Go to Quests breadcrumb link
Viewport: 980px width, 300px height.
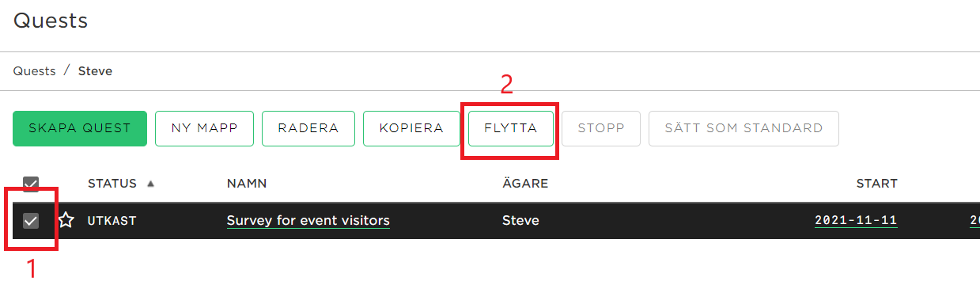click(x=34, y=71)
